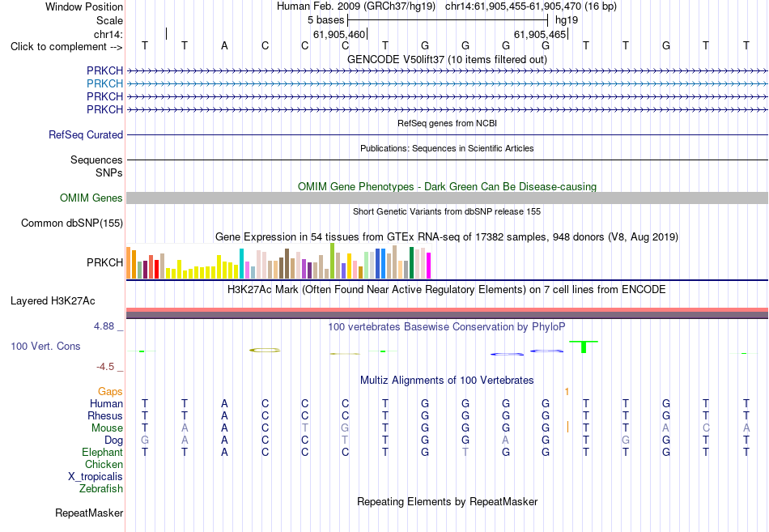Open the RefSeq Curated track label
Screen dimensions: 769x532
(x=85, y=134)
